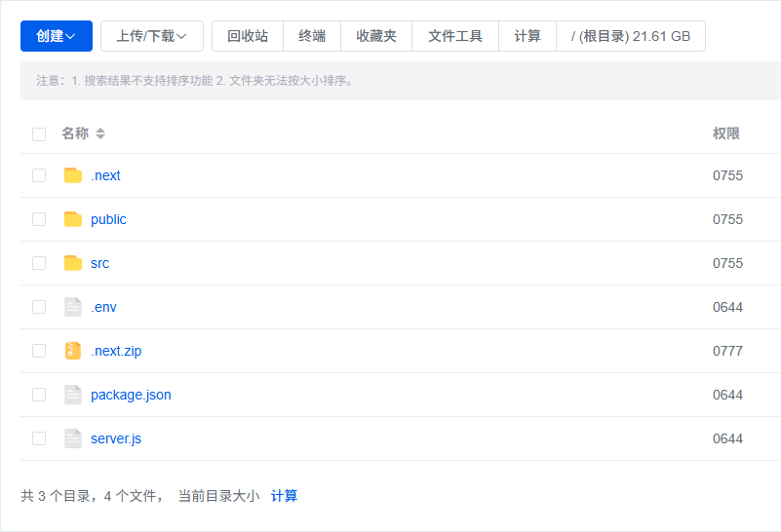Check the box next to .next.zip
The height and width of the screenshot is (532, 781).
click(x=39, y=351)
